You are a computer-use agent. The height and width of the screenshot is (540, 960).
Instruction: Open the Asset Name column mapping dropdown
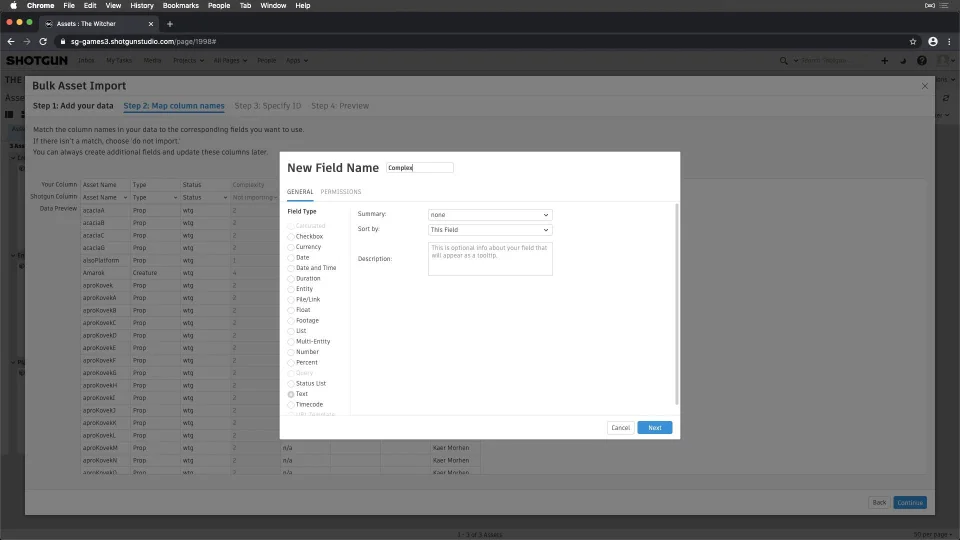[105, 197]
